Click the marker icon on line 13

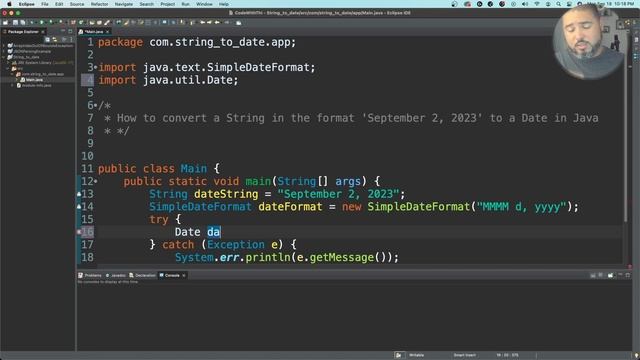(79, 194)
